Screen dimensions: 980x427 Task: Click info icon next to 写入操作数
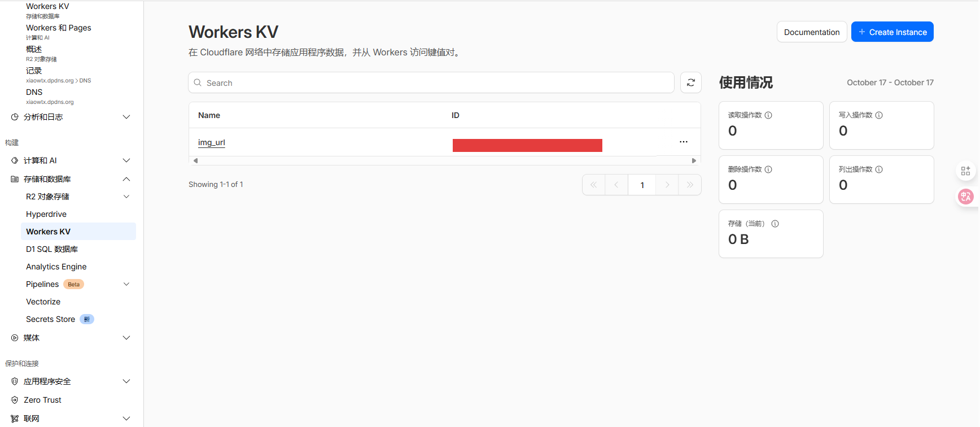pos(879,115)
